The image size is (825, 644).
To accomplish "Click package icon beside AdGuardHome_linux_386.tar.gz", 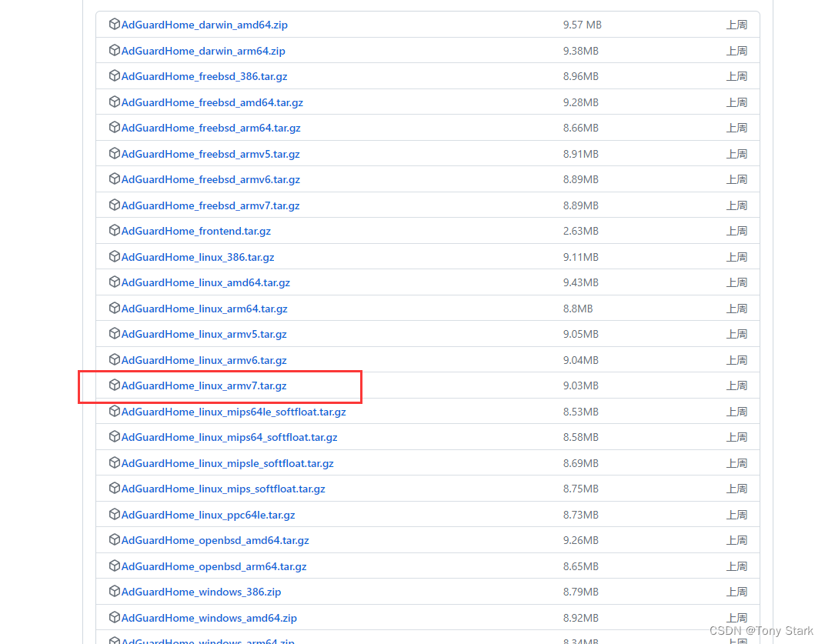I will (x=114, y=256).
